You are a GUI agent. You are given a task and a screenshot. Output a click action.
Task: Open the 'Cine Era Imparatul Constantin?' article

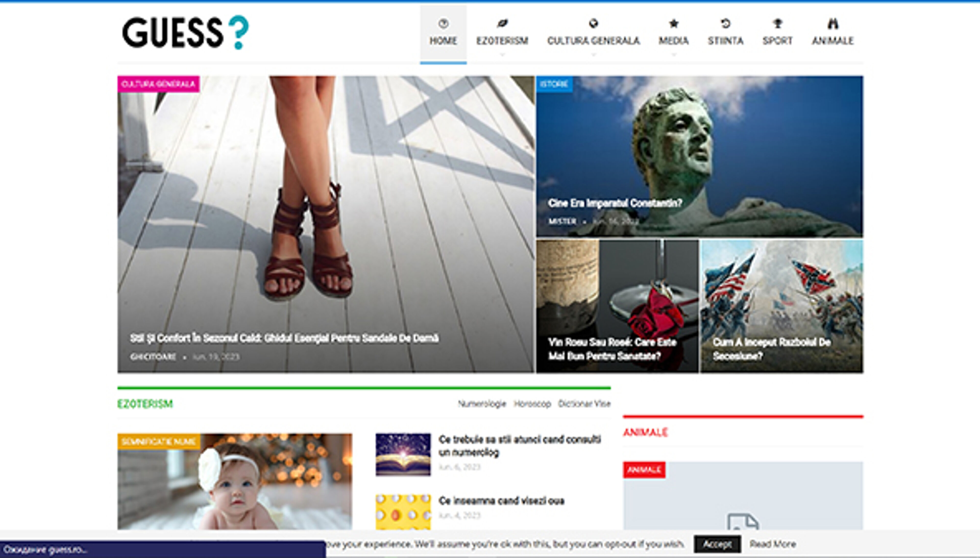[615, 203]
